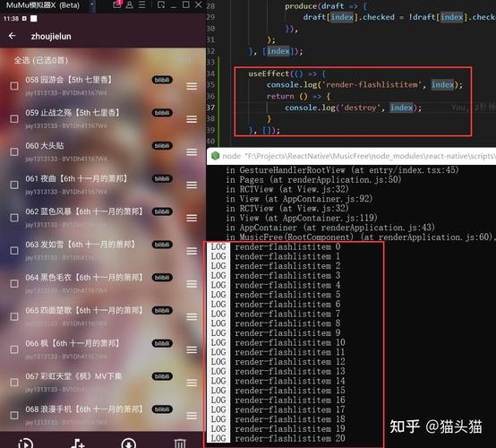
Task: Click terminal line render-flashlistitem 0
Action: point(287,246)
